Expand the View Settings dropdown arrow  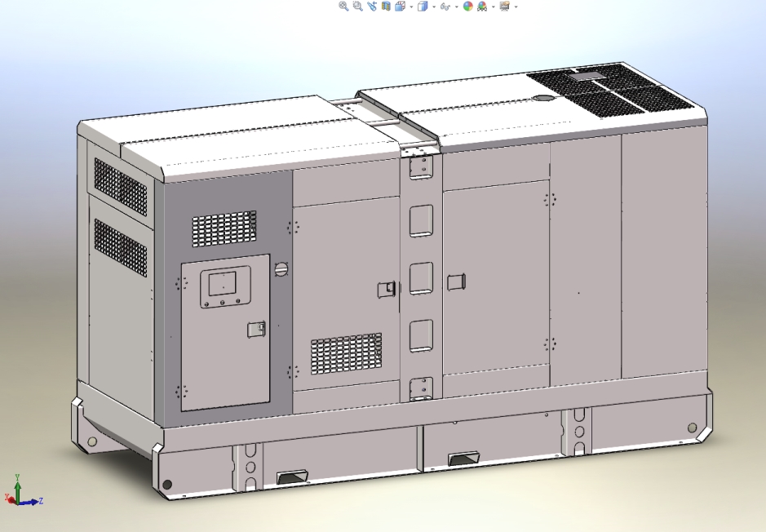click(516, 7)
